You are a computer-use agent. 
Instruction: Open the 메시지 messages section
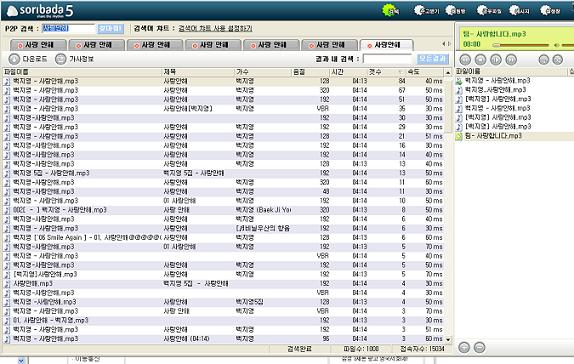pos(519,10)
